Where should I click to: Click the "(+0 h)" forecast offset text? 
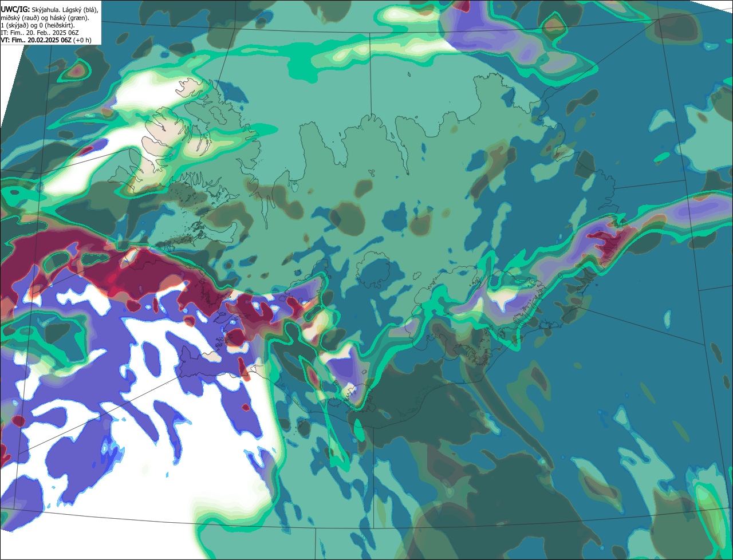83,40
